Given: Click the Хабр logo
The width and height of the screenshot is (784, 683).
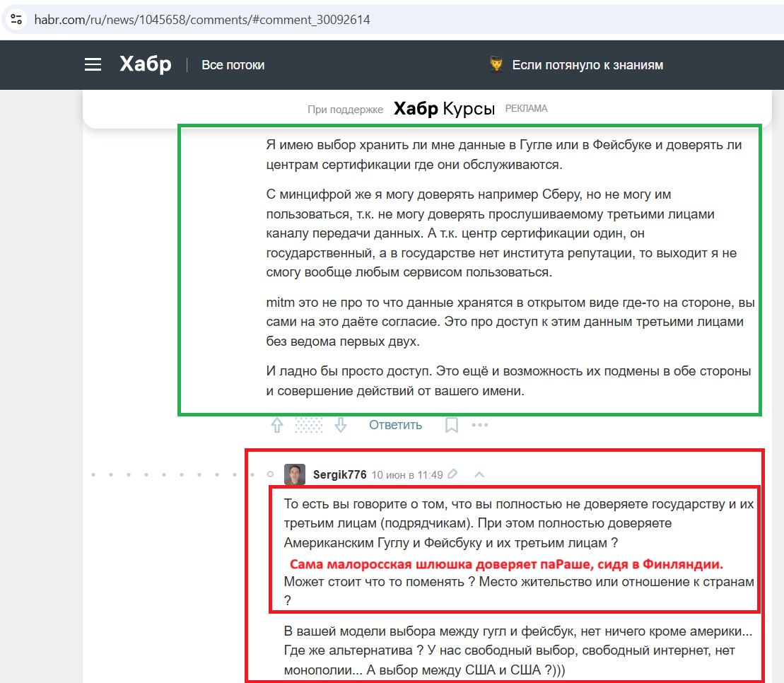Looking at the screenshot, I should 146,64.
